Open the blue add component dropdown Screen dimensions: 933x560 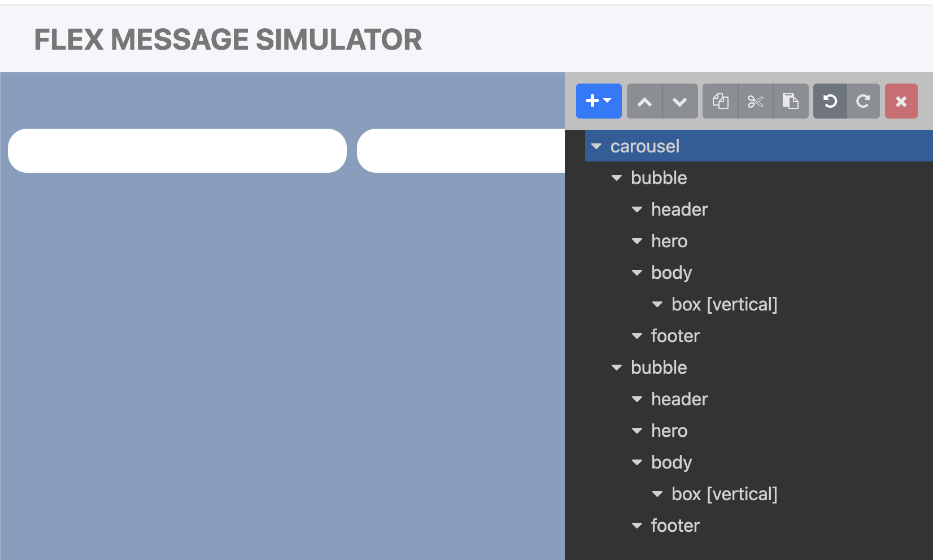[x=599, y=101]
